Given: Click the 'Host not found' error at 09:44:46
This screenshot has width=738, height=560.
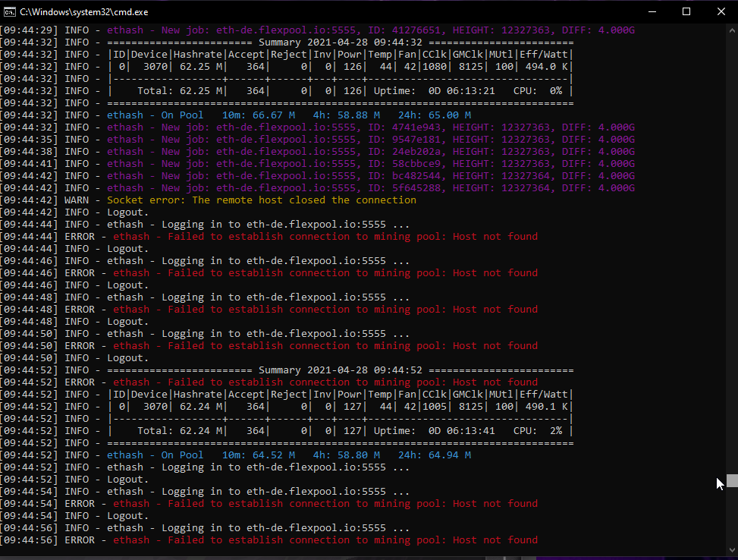Looking at the screenshot, I should [x=495, y=273].
